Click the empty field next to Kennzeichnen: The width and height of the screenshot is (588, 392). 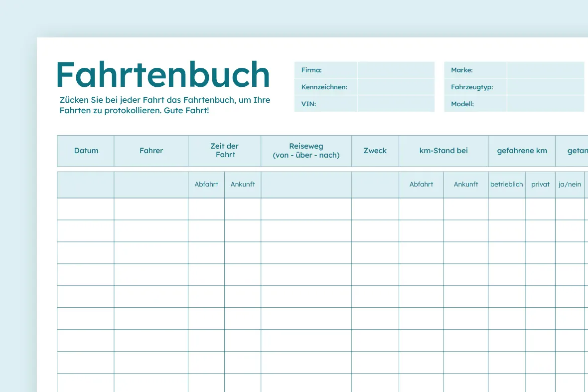[396, 87]
